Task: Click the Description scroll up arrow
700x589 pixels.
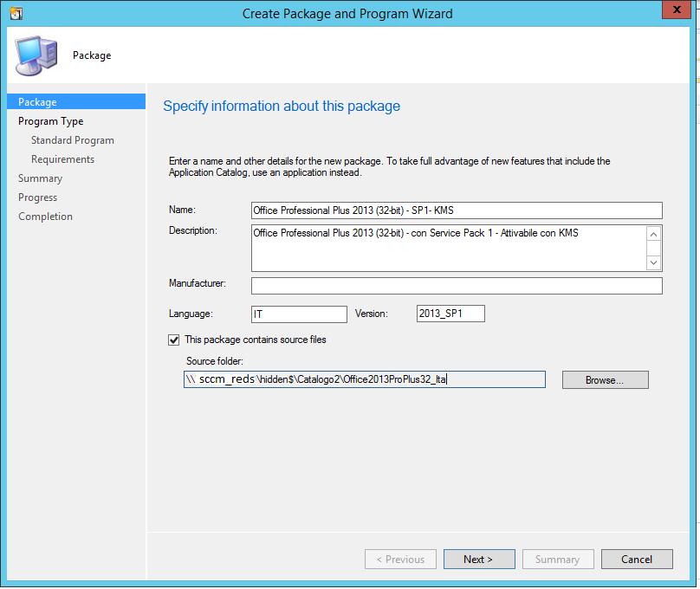Action: [653, 234]
